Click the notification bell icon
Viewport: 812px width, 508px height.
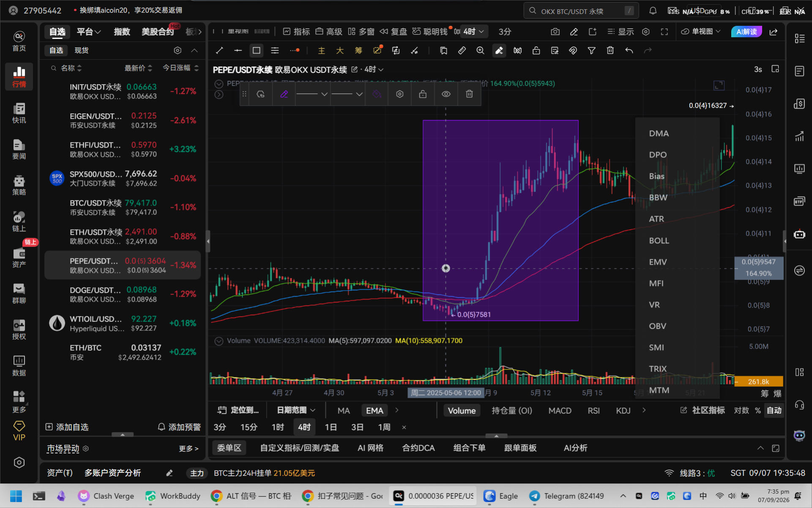[653, 11]
